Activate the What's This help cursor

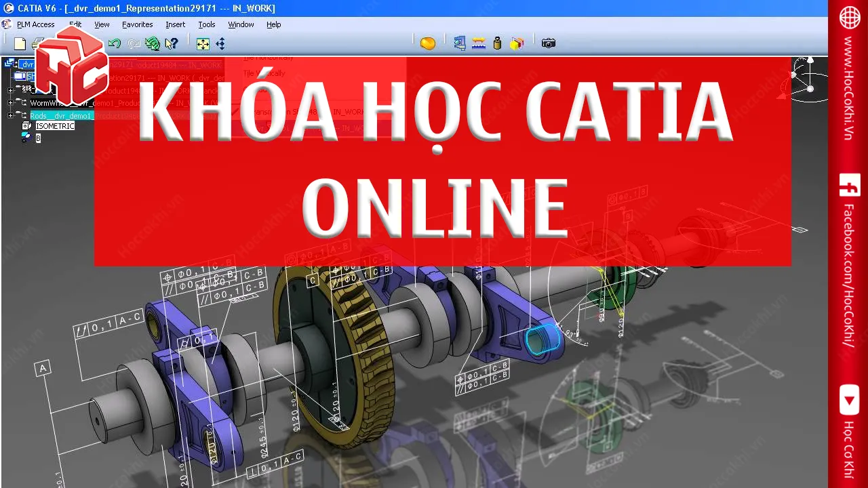point(172,44)
